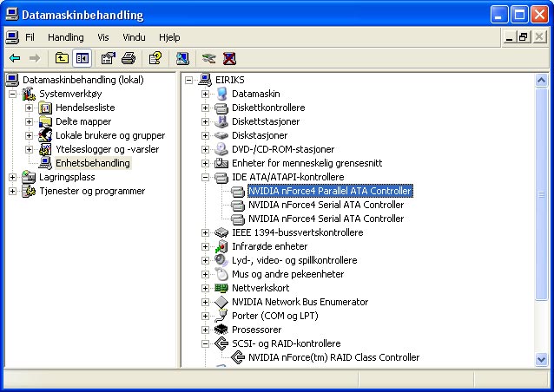Click scrollbar up arrow in device pane
The height and width of the screenshot is (392, 554).
[x=541, y=81]
